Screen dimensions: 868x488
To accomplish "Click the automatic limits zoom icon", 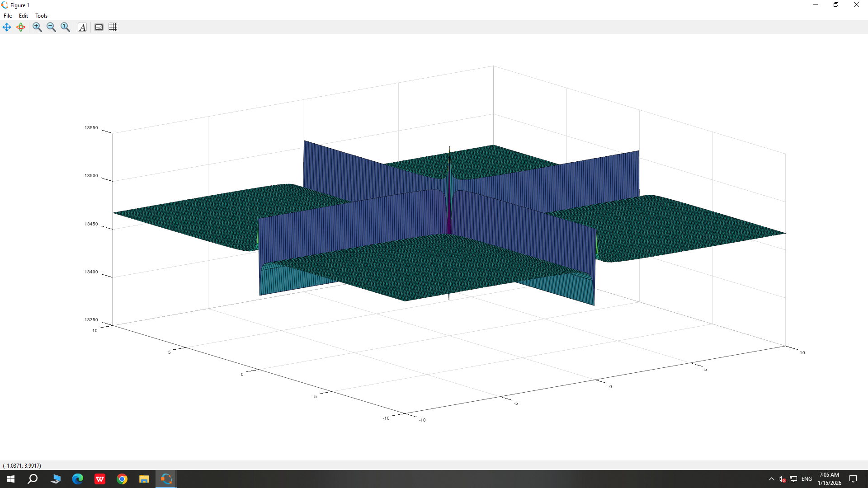I will [x=65, y=27].
